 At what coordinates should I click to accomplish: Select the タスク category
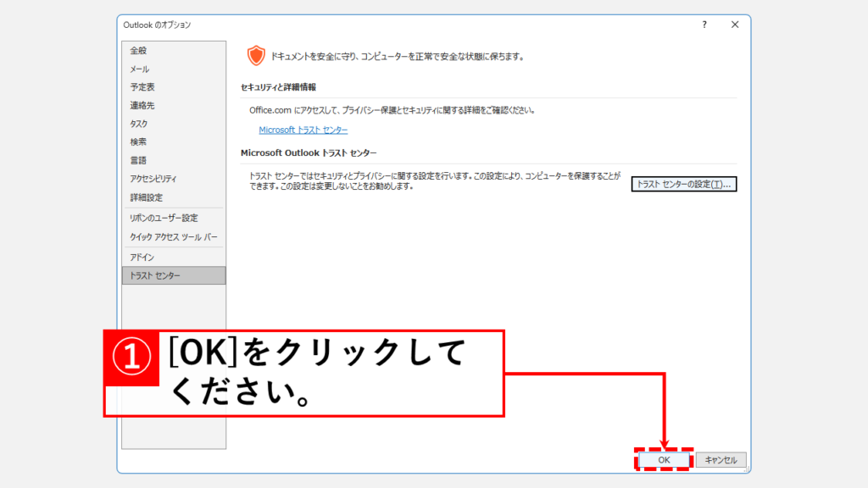point(173,124)
